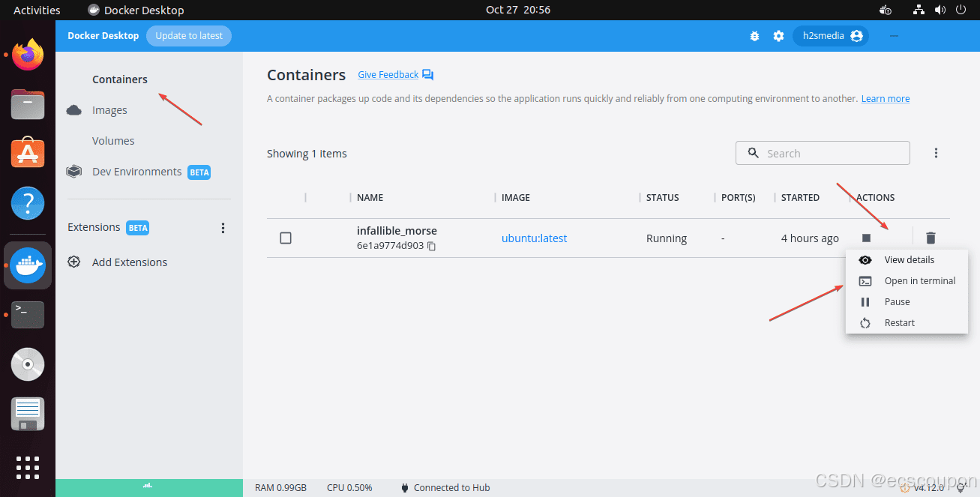Click the CPU 0.50% status entry
This screenshot has height=497, width=980.
click(x=349, y=488)
